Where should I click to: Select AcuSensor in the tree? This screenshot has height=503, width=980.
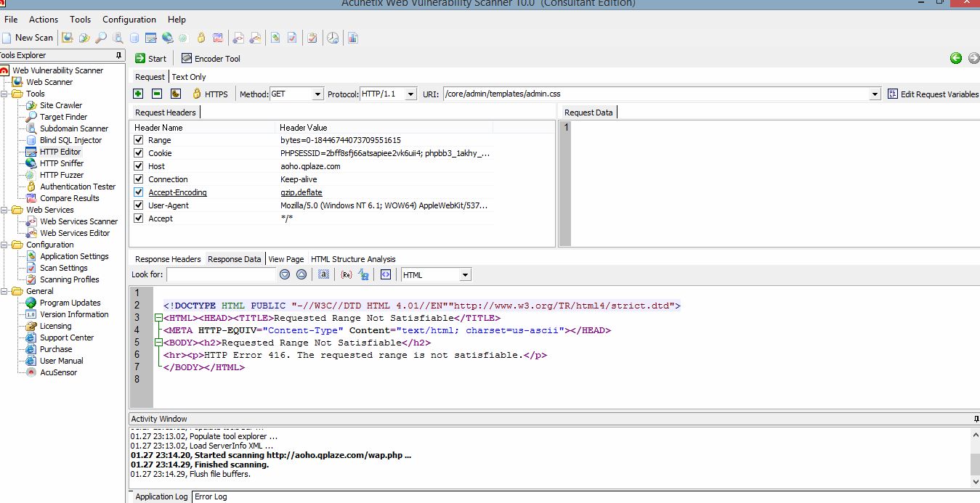coord(58,372)
